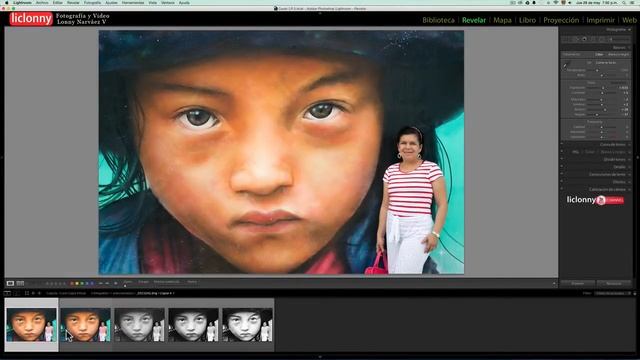640x360 pixels.
Task: Click the next photo arrow in toolbar
Action: [x=107, y=283]
